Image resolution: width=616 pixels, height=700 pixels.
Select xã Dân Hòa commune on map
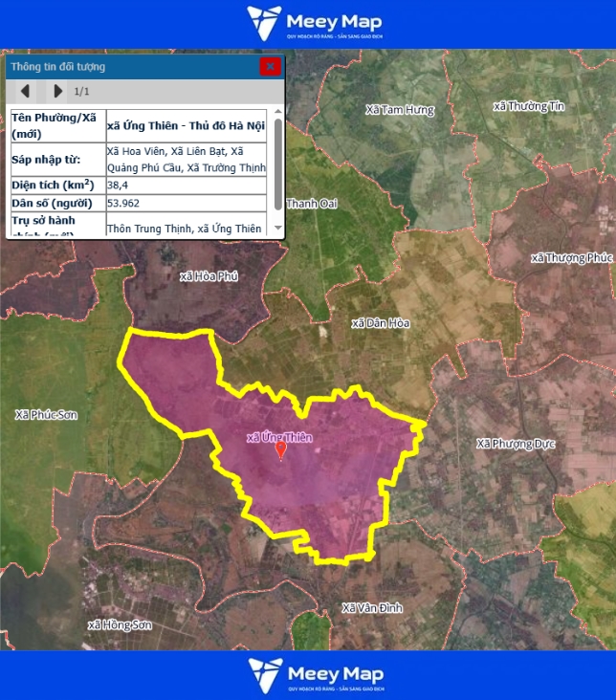point(380,323)
